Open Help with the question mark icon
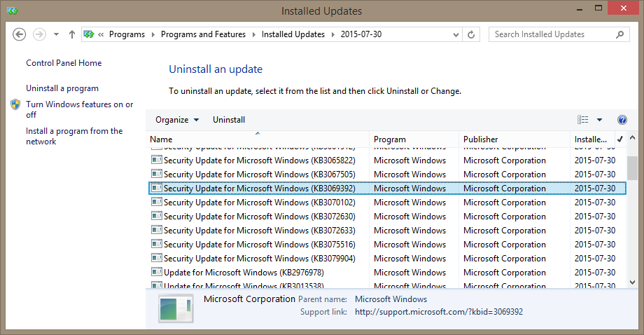This screenshot has height=335, width=644. click(622, 120)
